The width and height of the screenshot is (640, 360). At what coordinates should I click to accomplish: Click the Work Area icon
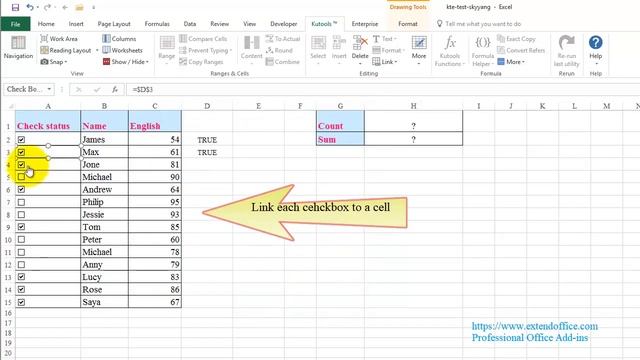44,39
